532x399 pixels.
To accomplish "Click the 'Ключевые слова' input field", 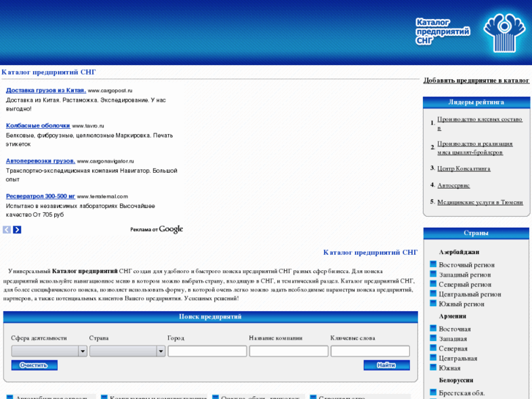I will (370, 351).
